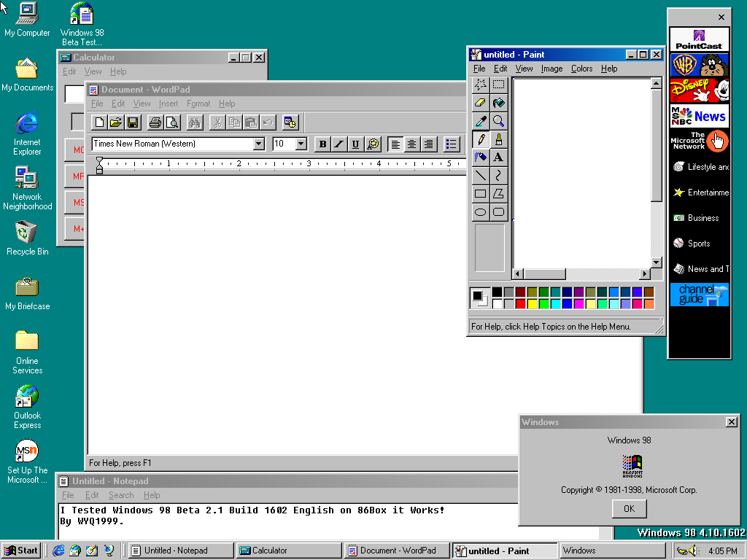The image size is (747, 560).
Task: Click the Print icon in WordPad toolbar
Action: [155, 122]
